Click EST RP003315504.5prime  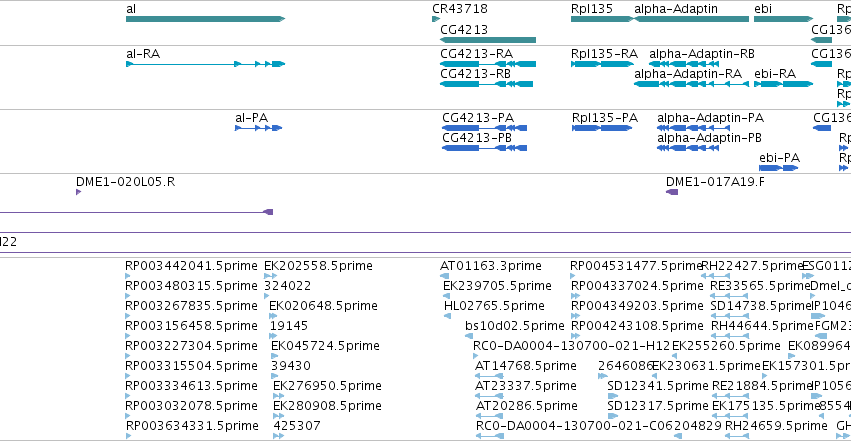click(x=191, y=366)
